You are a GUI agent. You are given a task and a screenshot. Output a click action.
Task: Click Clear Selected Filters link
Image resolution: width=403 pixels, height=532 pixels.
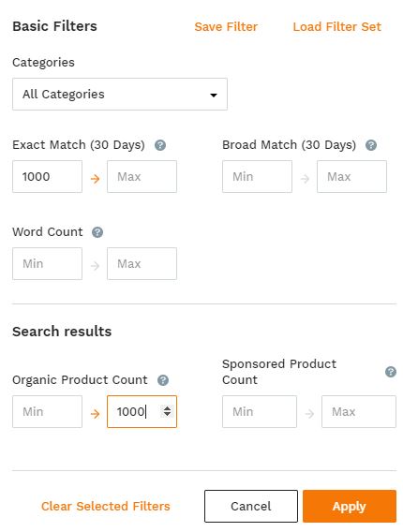[x=106, y=506]
